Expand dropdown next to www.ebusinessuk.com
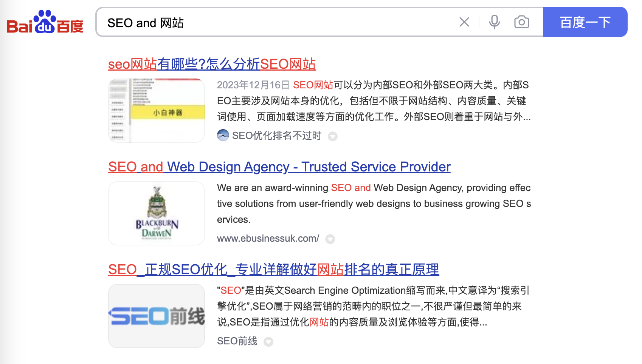This screenshot has width=642, height=364. coord(330,239)
